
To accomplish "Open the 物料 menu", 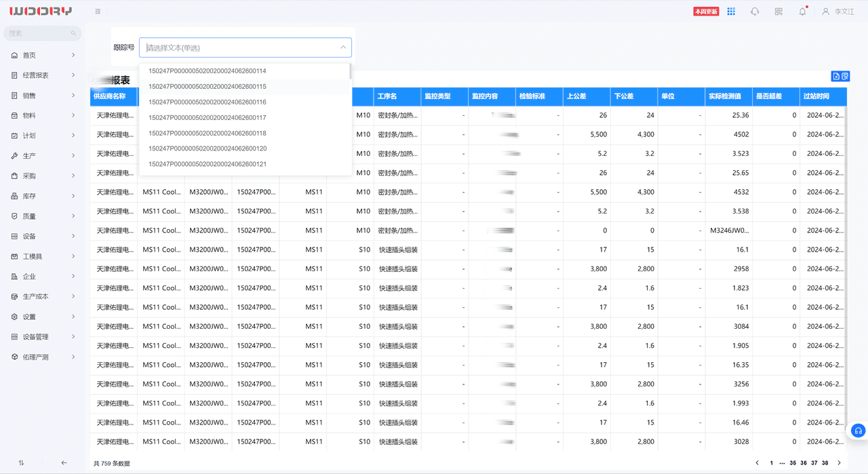I will click(43, 116).
